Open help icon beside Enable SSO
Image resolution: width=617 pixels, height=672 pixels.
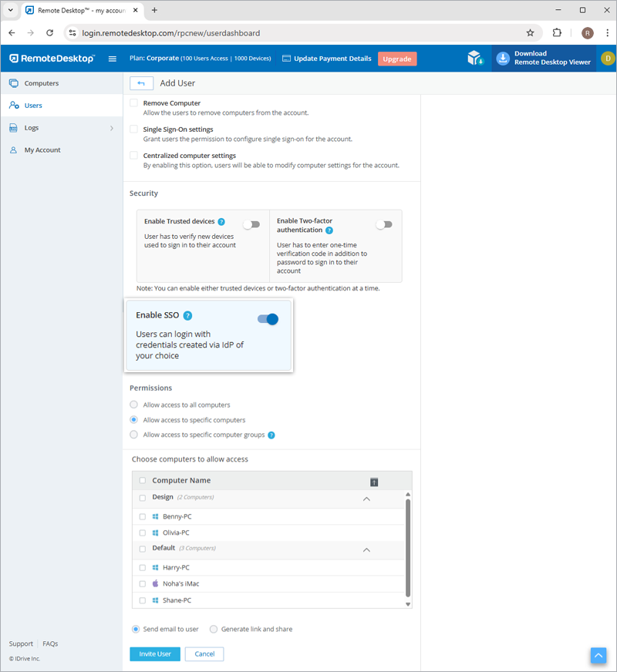pos(188,315)
